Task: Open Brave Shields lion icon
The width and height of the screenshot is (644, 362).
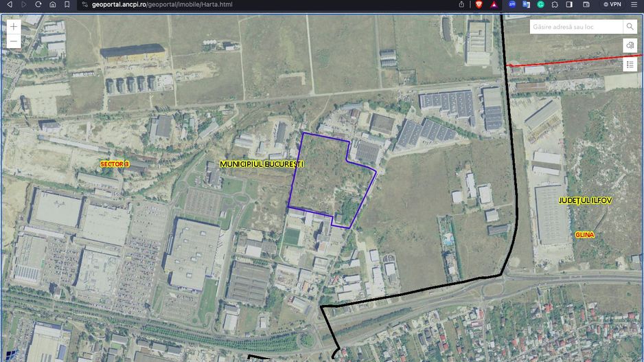Action: tap(479, 5)
